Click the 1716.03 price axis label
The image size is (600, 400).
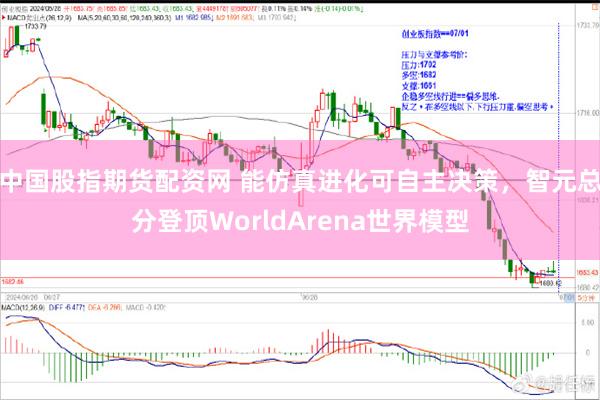click(x=588, y=113)
